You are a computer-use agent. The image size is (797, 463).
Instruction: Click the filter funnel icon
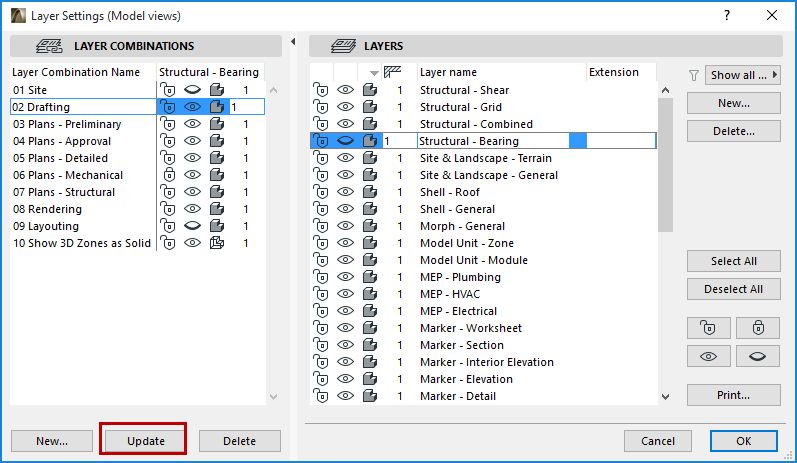694,75
